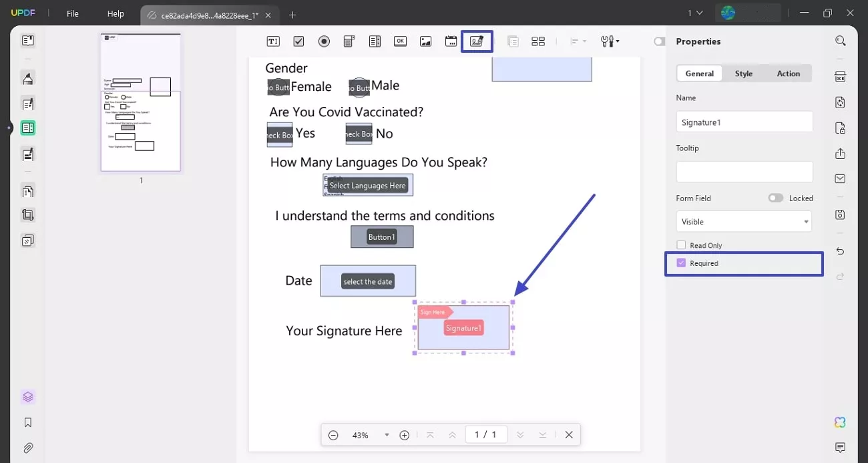Image resolution: width=868 pixels, height=463 pixels.
Task: Select the OK Button form tool
Action: (x=400, y=41)
